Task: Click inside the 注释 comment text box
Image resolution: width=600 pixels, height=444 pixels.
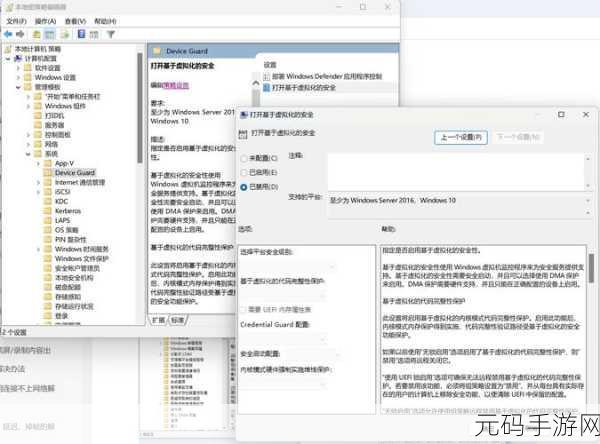Action: click(457, 171)
